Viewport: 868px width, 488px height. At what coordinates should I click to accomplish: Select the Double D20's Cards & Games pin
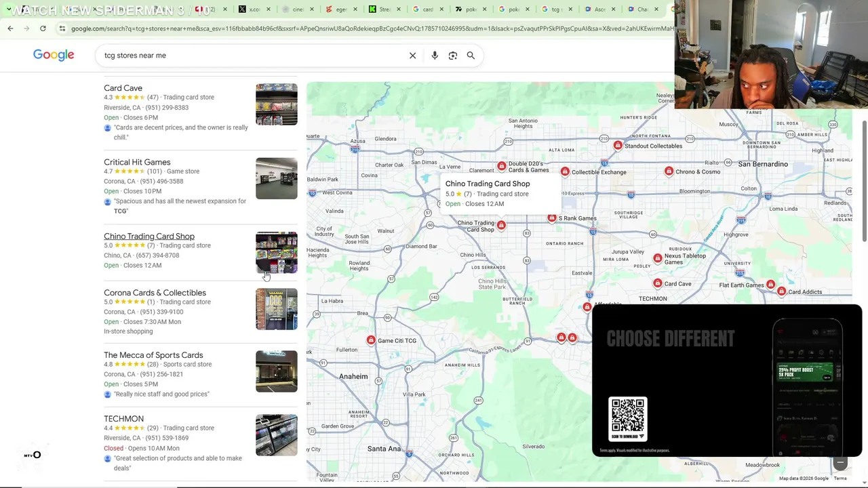click(x=501, y=166)
